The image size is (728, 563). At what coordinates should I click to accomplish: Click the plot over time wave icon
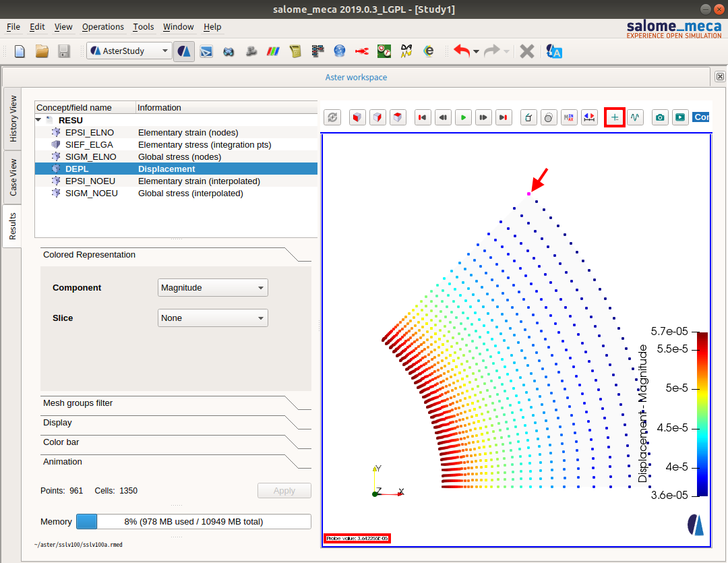click(635, 117)
